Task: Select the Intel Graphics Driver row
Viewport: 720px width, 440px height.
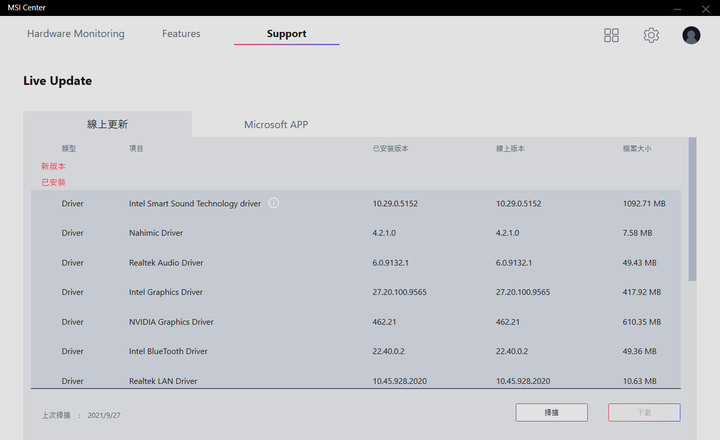Action: (356, 292)
